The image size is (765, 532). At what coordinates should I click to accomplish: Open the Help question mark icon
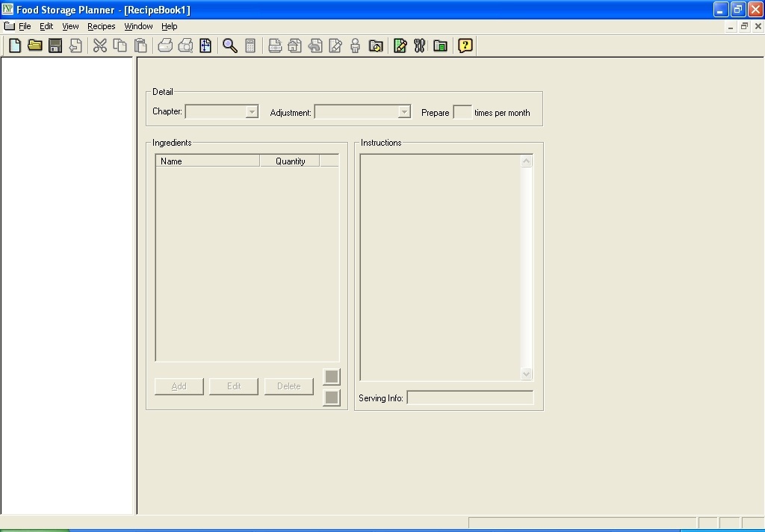(x=464, y=46)
